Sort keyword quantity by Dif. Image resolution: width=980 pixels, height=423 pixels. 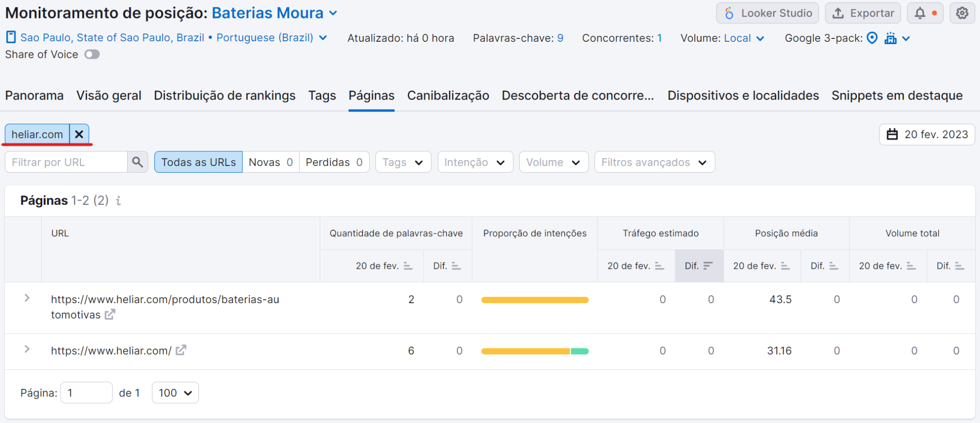tap(447, 266)
